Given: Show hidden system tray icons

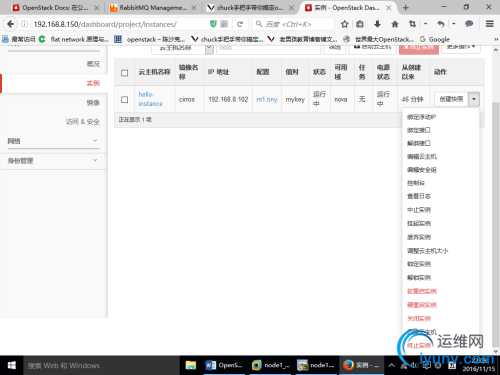Looking at the screenshot, I should pos(392,365).
